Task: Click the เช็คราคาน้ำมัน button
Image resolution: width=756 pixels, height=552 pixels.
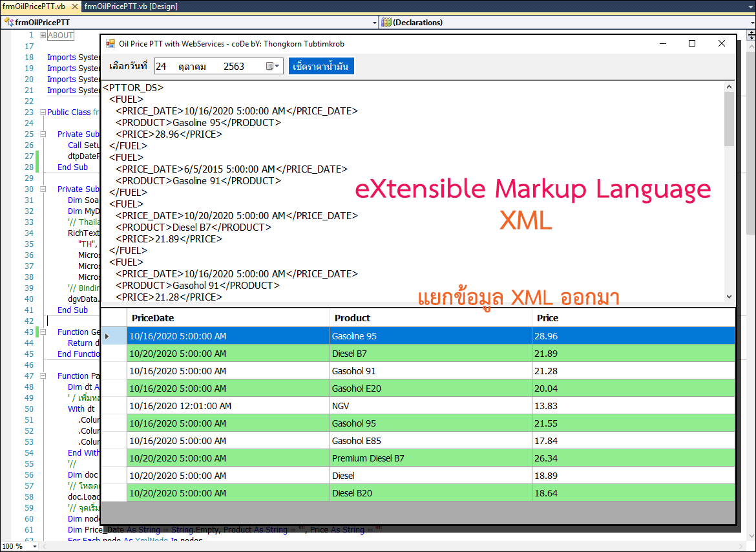Action: pos(321,67)
